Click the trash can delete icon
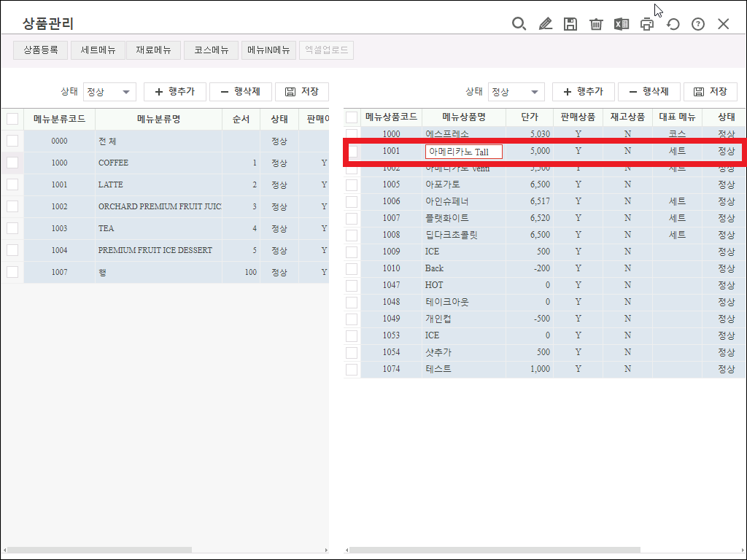 tap(596, 24)
